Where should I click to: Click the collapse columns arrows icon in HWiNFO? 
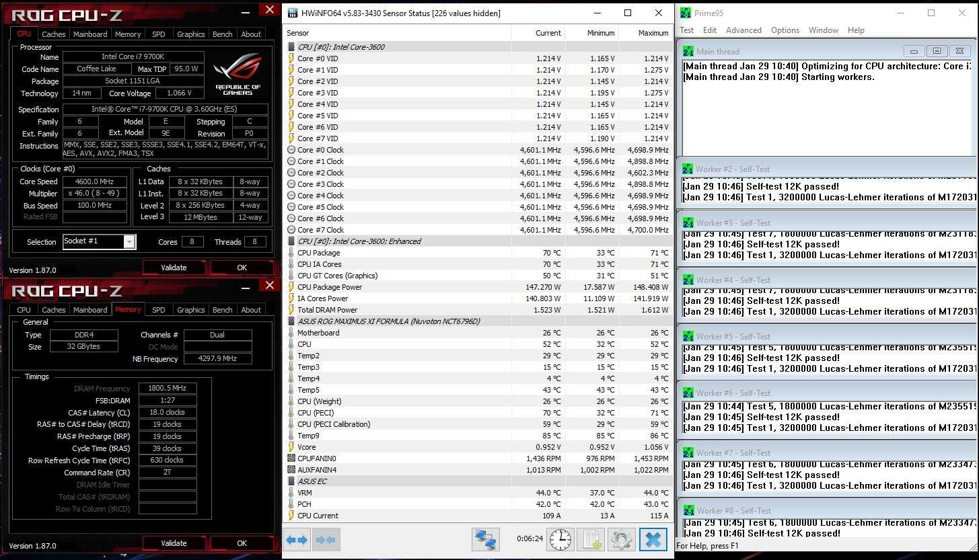[x=327, y=539]
